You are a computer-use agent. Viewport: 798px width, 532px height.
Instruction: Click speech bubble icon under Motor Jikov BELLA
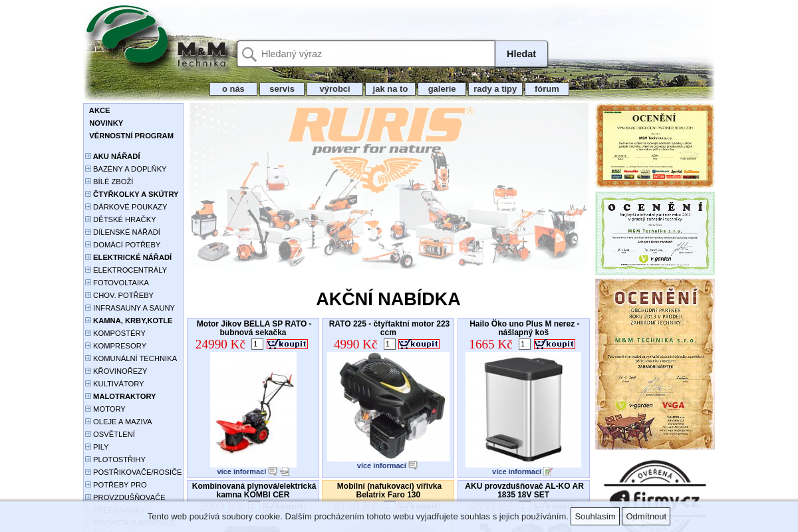tap(273, 471)
